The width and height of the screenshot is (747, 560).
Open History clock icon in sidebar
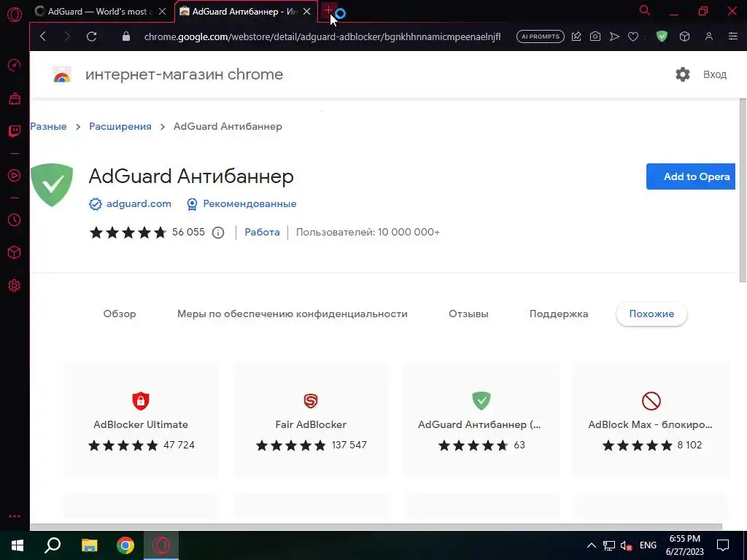[x=15, y=220]
